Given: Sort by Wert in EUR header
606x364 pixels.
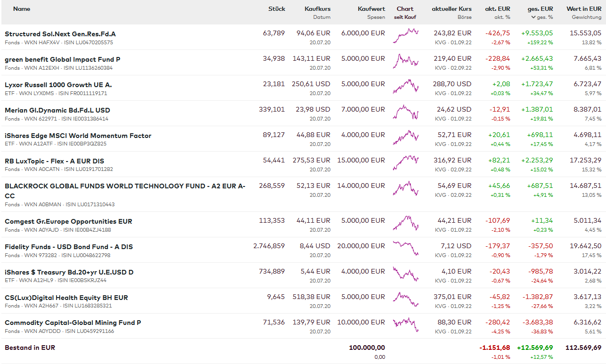Looking at the screenshot, I should [x=583, y=9].
